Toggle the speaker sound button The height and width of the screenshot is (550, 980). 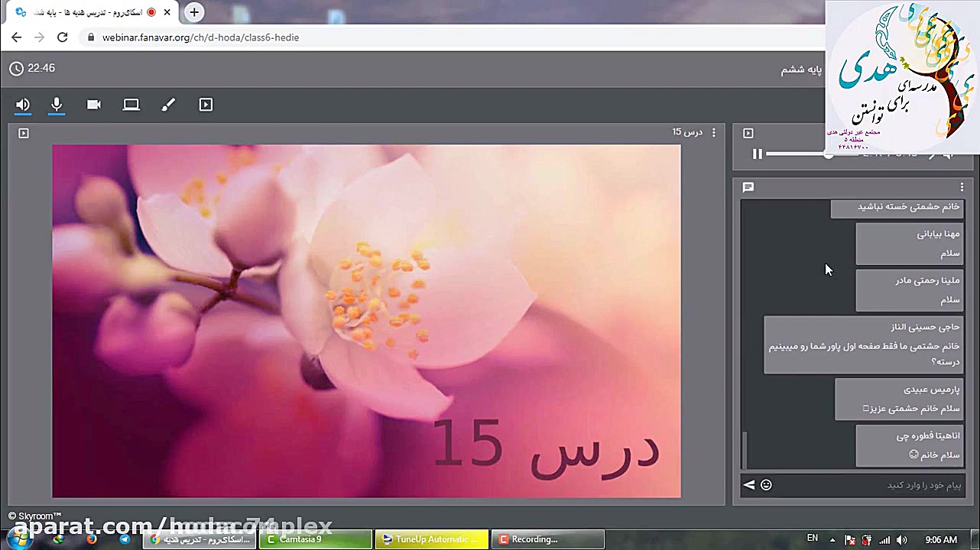pyautogui.click(x=23, y=105)
